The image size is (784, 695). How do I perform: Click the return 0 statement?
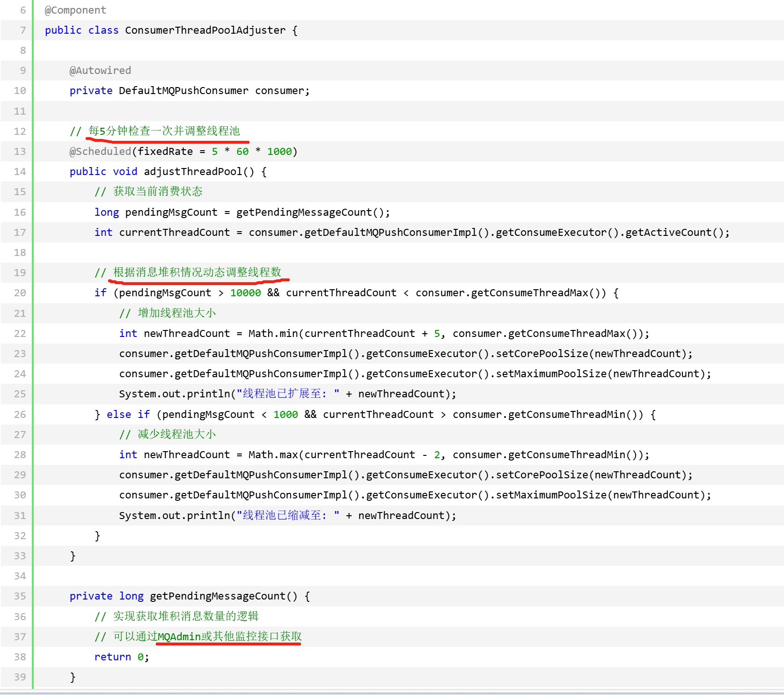(122, 657)
